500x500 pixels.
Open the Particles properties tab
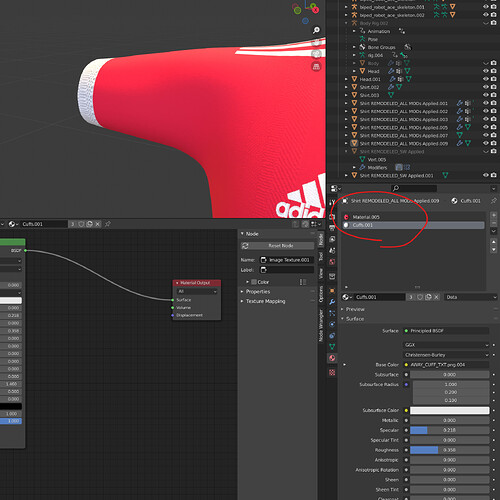(332, 313)
